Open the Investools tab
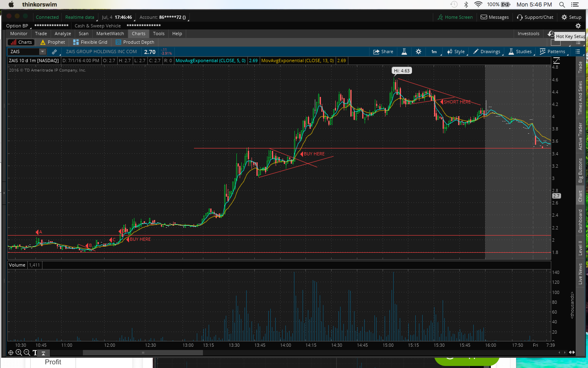Image resolution: width=588 pixels, height=368 pixels. (x=528, y=34)
